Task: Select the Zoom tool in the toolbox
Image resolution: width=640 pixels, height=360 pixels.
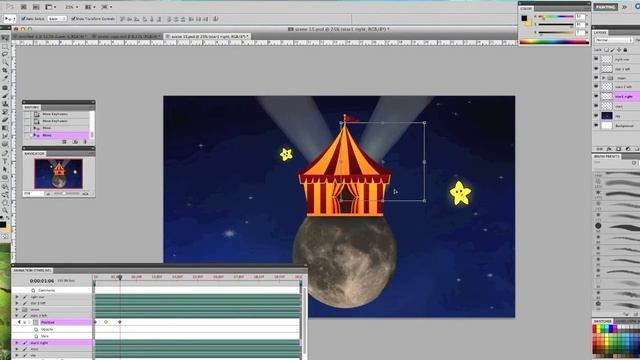Action: 5,210
